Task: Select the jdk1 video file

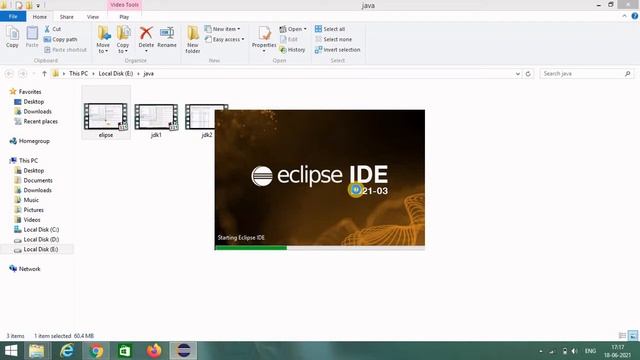Action: click(156, 120)
